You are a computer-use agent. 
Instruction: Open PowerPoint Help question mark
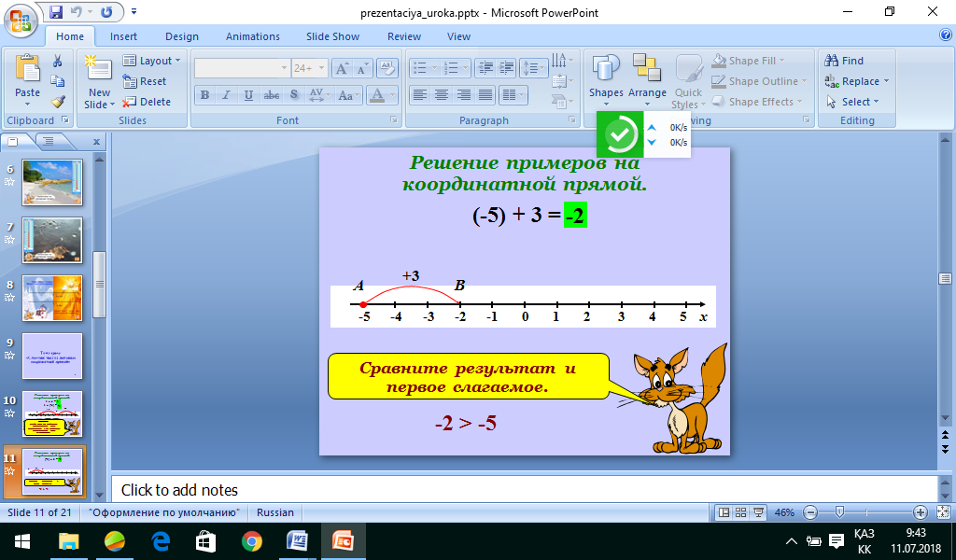pyautogui.click(x=946, y=35)
